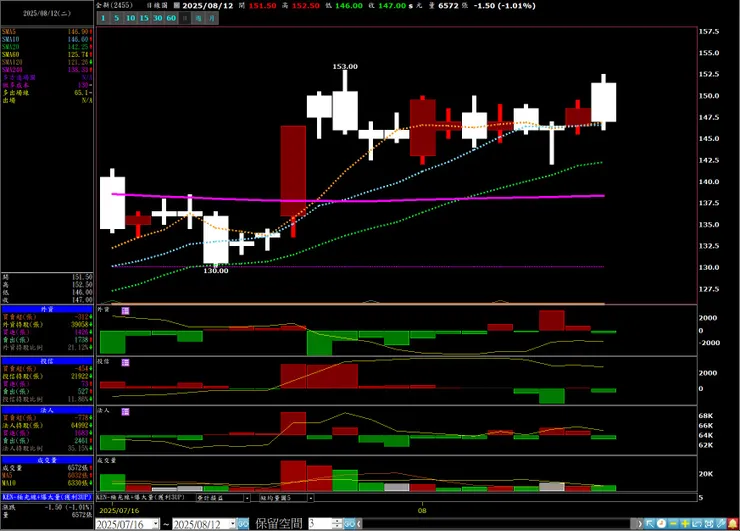Open the end date 2025/08/12 dropdown
740x531 pixels.
coord(232,524)
